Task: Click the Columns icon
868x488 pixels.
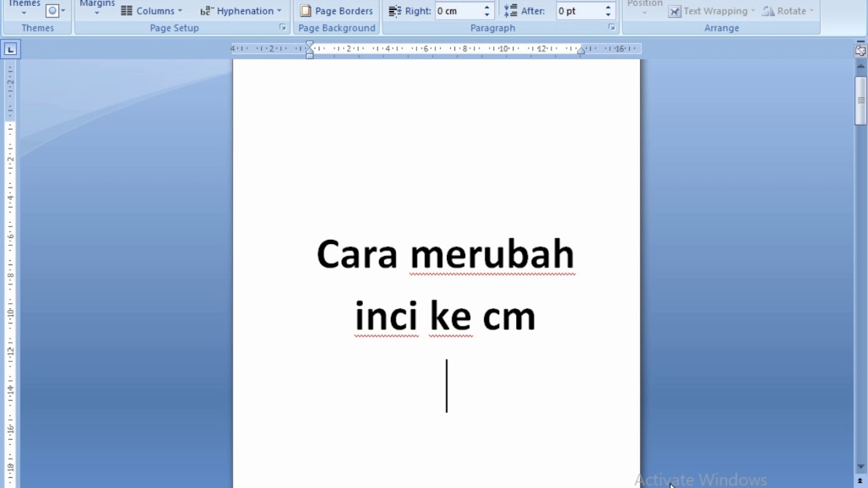Action: (x=127, y=11)
